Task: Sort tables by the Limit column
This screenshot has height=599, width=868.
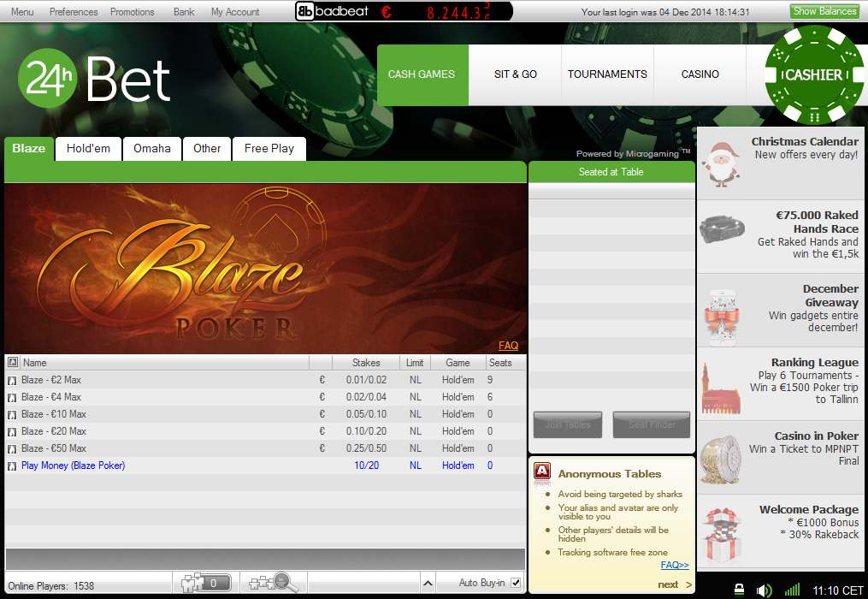Action: pyautogui.click(x=415, y=363)
